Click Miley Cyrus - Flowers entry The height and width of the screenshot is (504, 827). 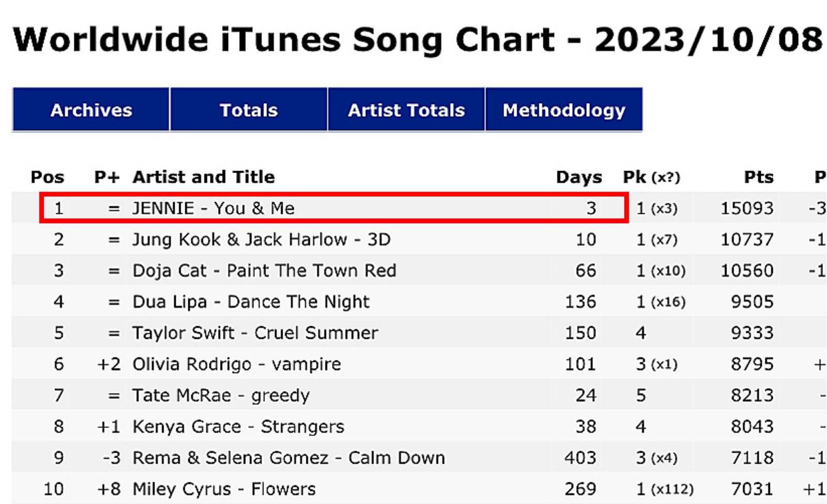224,489
